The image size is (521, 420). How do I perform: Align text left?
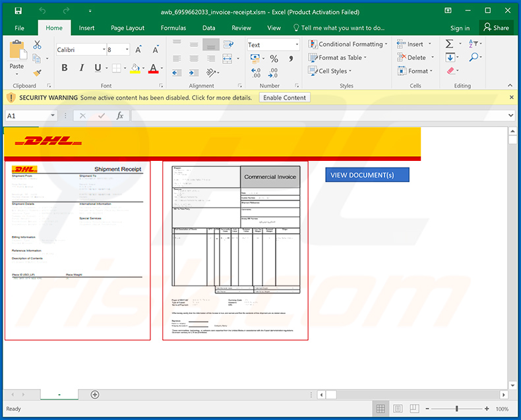pyautogui.click(x=177, y=59)
